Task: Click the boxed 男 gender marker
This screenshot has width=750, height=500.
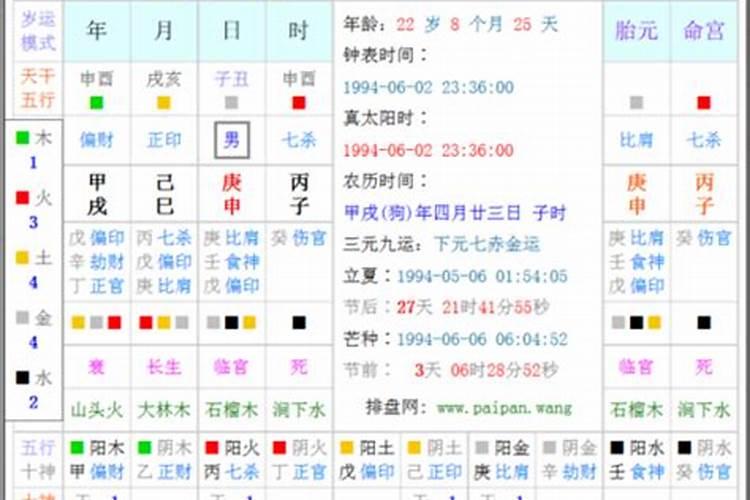Action: 232,140
